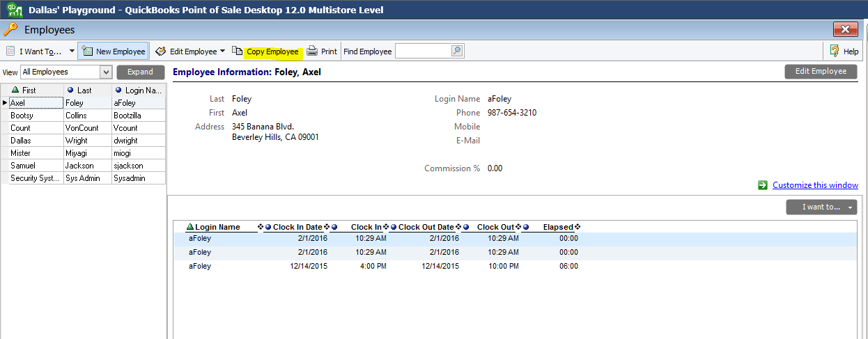The width and height of the screenshot is (868, 339).
Task: Click the blue ball before Clock Out Date
Action: (394, 227)
